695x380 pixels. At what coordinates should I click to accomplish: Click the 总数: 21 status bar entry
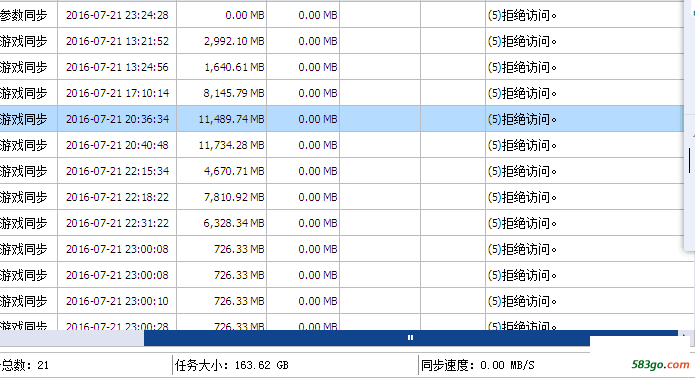(24, 365)
